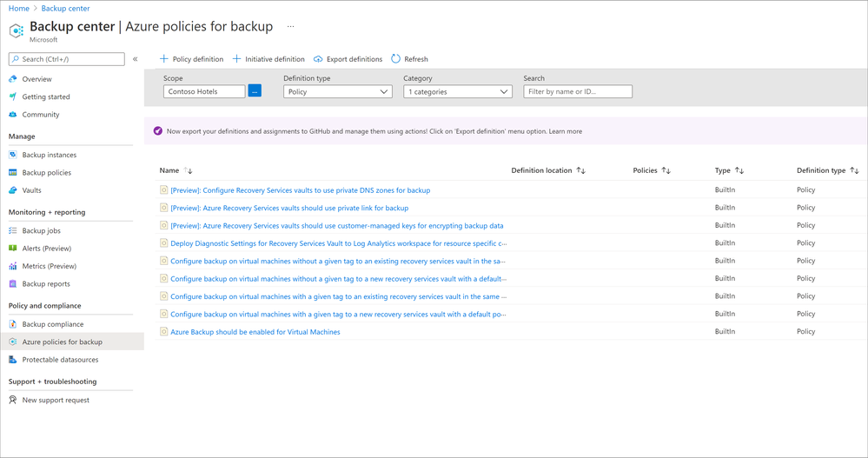Click the Backup jobs list icon
Screen dimensions: 868x458
[13, 231]
